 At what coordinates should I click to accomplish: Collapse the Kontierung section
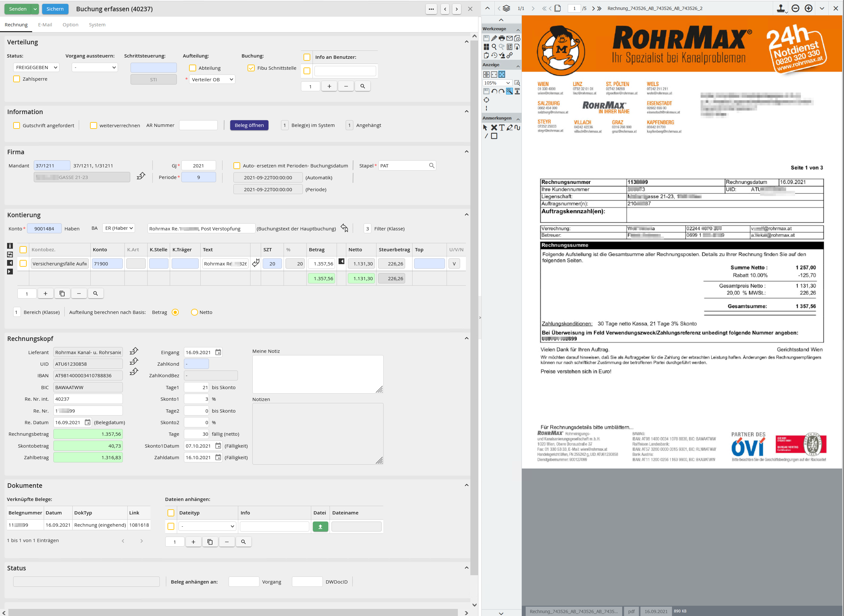(467, 214)
